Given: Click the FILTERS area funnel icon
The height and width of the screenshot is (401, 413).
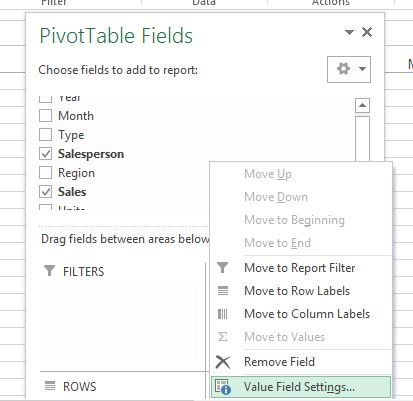Looking at the screenshot, I should 49,271.
